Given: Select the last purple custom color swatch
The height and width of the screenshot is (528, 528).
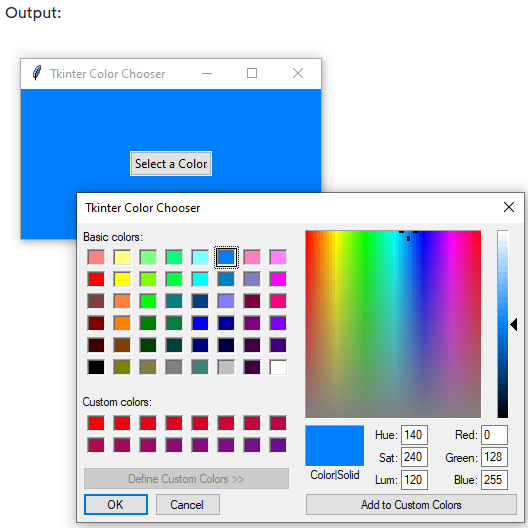Looking at the screenshot, I should 278,445.
